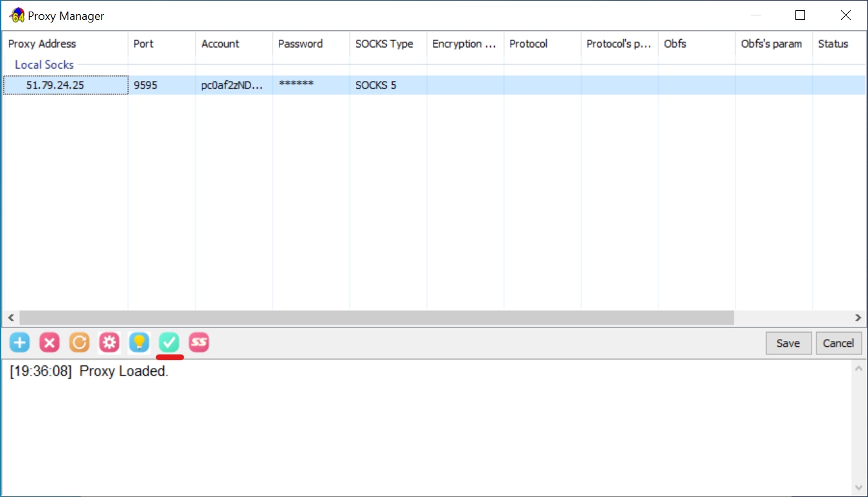This screenshot has height=497, width=868.
Task: Click the masked password cell
Action: [x=296, y=85]
